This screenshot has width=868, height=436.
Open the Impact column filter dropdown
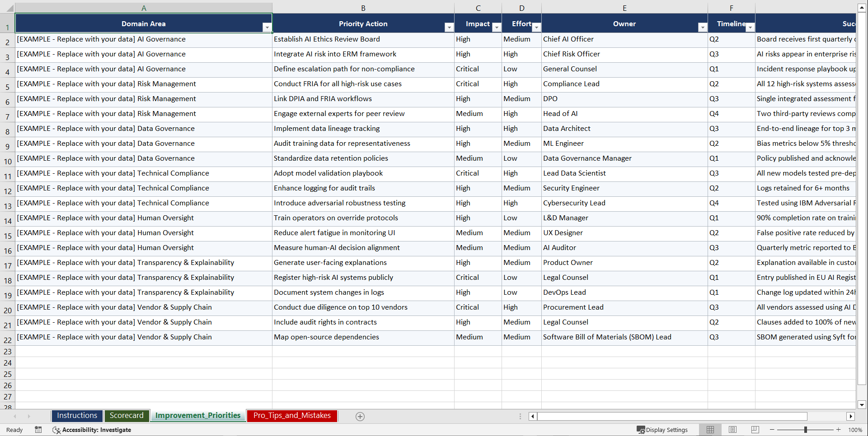[x=497, y=28]
